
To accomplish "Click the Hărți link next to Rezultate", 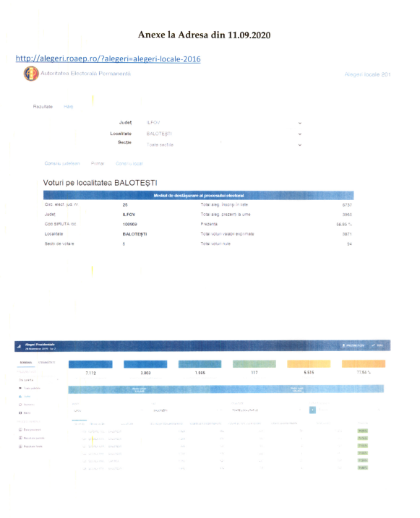I will 68,107.
